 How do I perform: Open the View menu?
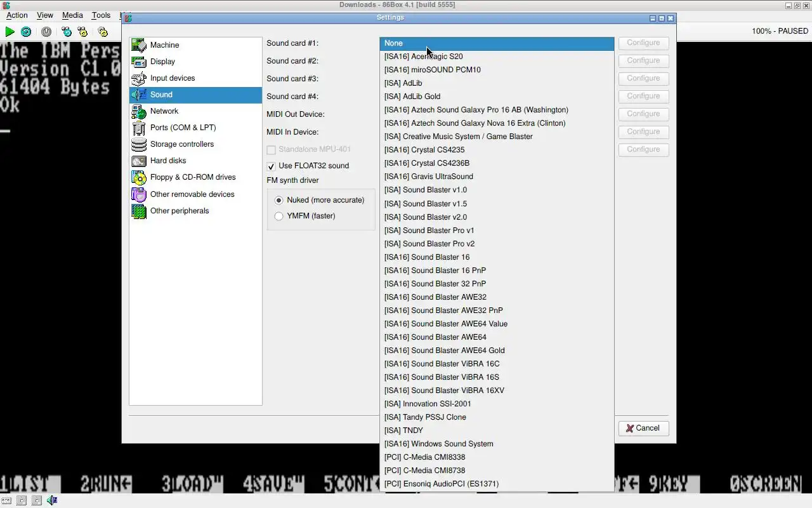[x=45, y=15]
